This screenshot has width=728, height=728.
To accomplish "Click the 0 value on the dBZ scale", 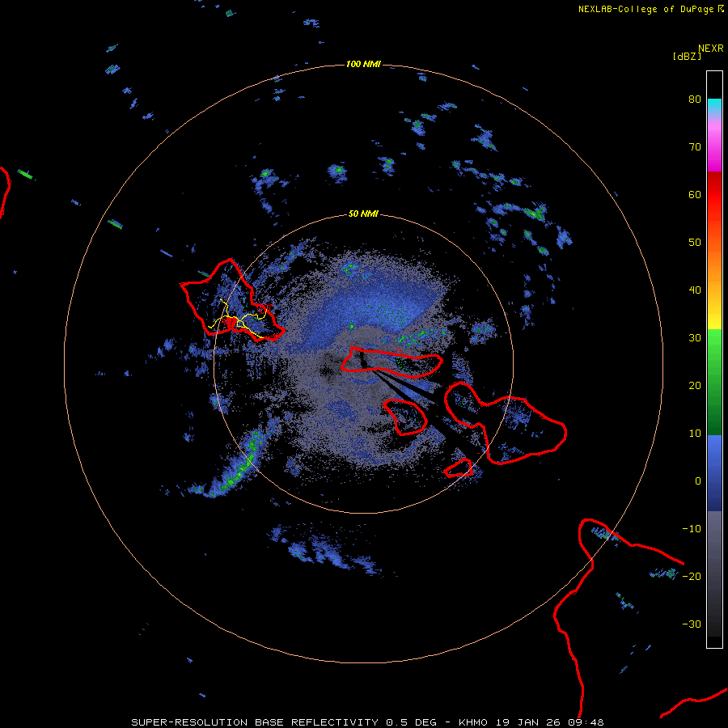I will click(698, 481).
